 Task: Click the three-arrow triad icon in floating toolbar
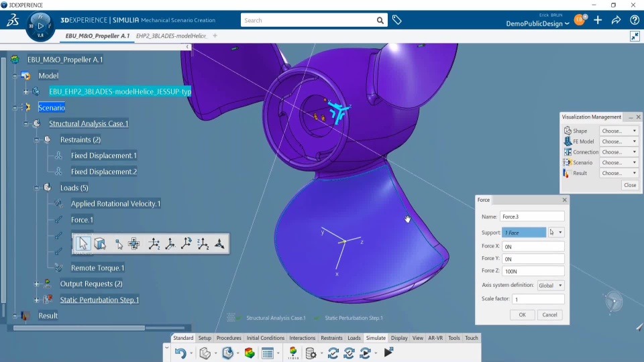click(x=219, y=244)
